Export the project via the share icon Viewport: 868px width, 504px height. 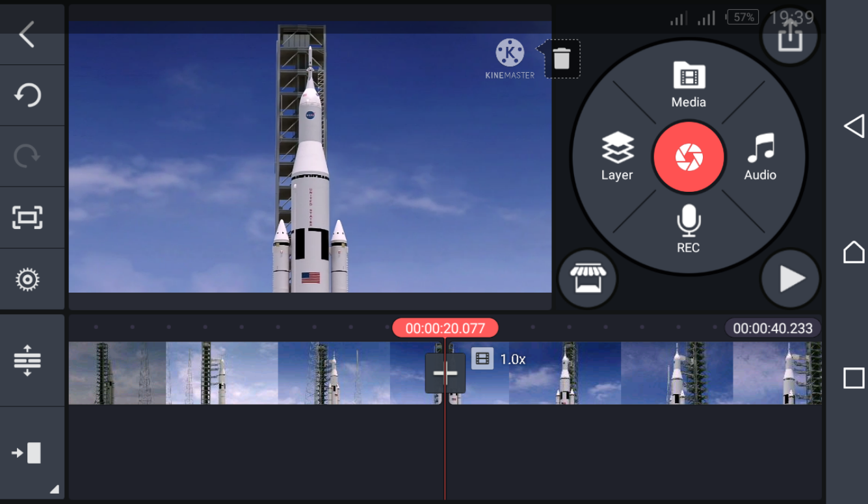tap(789, 36)
